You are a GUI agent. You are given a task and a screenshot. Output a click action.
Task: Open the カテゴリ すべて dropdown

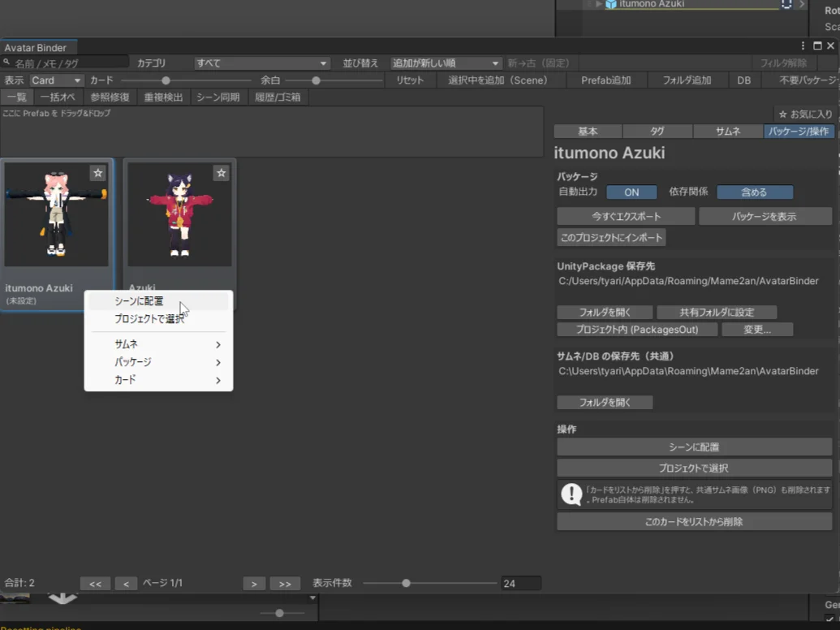(261, 63)
